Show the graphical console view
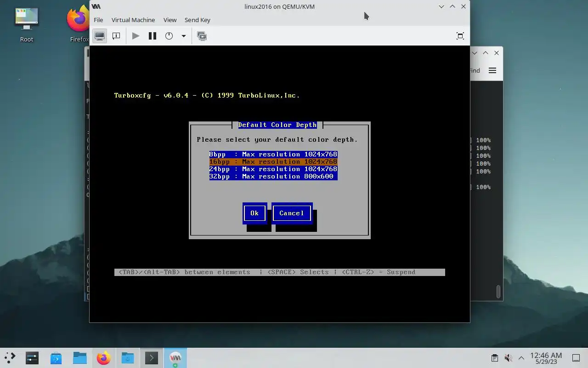This screenshot has width=588, height=368. pyautogui.click(x=100, y=36)
